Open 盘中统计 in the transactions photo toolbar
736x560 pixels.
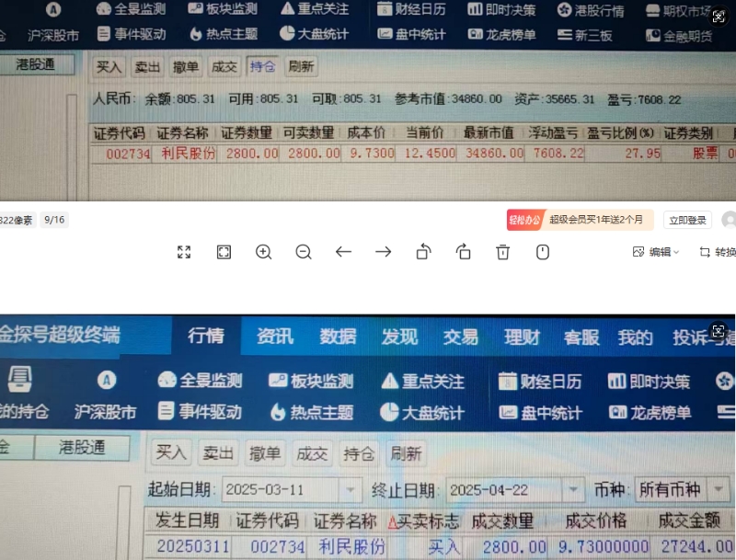pyautogui.click(x=540, y=413)
